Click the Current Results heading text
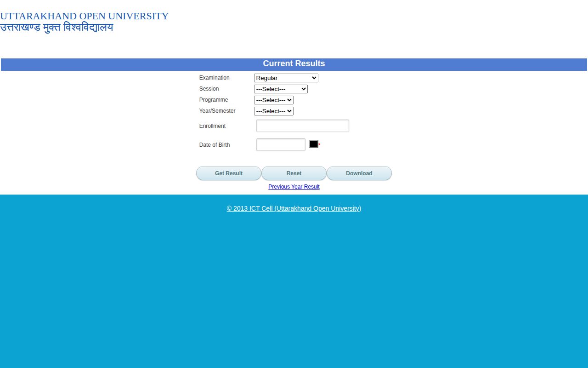 click(x=294, y=64)
